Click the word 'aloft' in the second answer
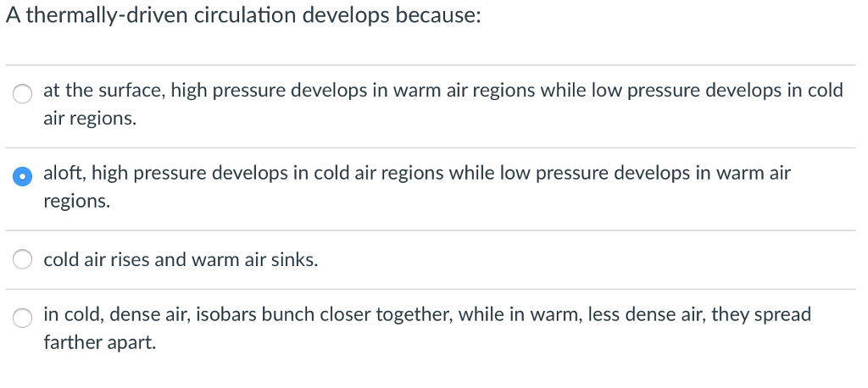 pyautogui.click(x=63, y=174)
